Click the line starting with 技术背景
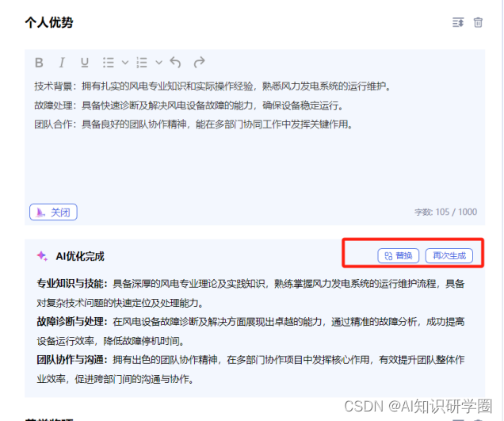Viewport: 504px width, 421px height. (x=212, y=86)
